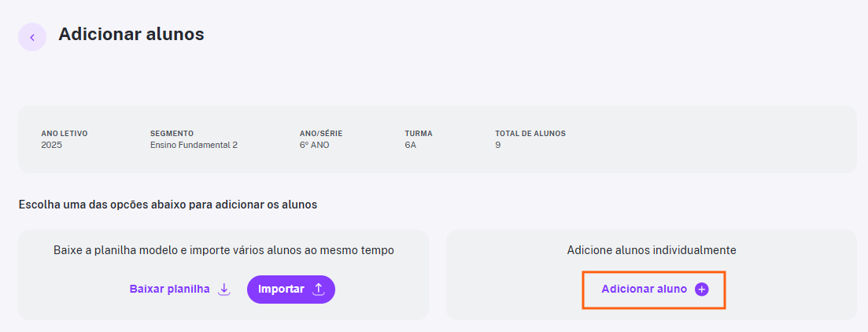
Task: Select the TURMA label
Action: (419, 134)
